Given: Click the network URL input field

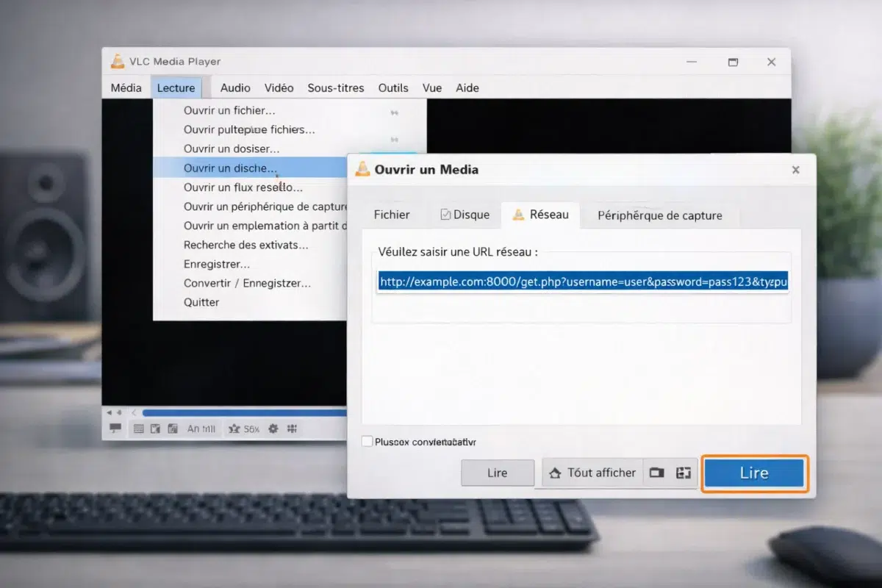Looking at the screenshot, I should coord(581,282).
